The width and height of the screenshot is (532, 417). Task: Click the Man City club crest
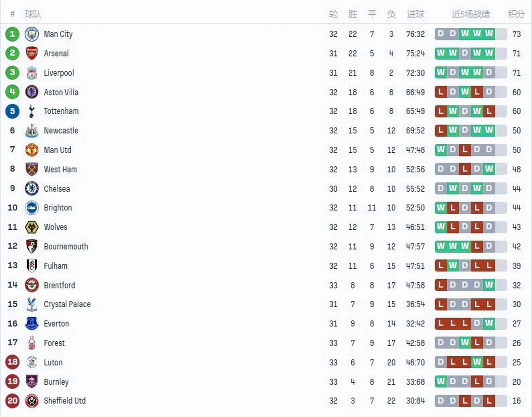[32, 34]
